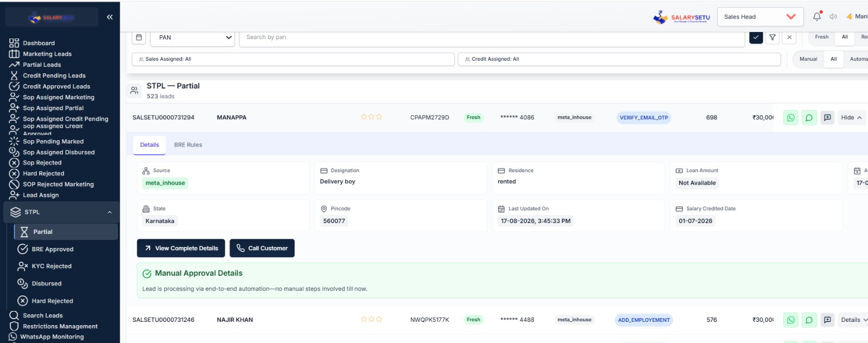Open Restrictions Management page
Screen dimensions: 868x343
[60, 326]
